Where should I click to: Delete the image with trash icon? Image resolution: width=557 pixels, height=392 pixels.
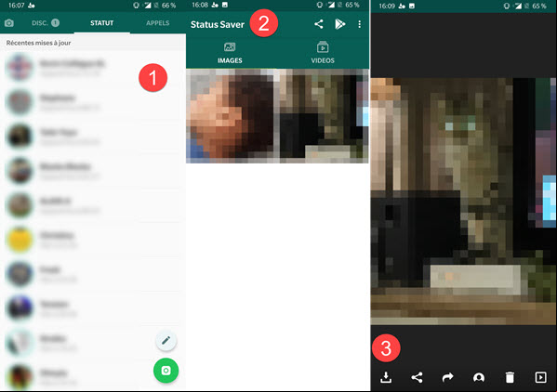click(x=510, y=377)
